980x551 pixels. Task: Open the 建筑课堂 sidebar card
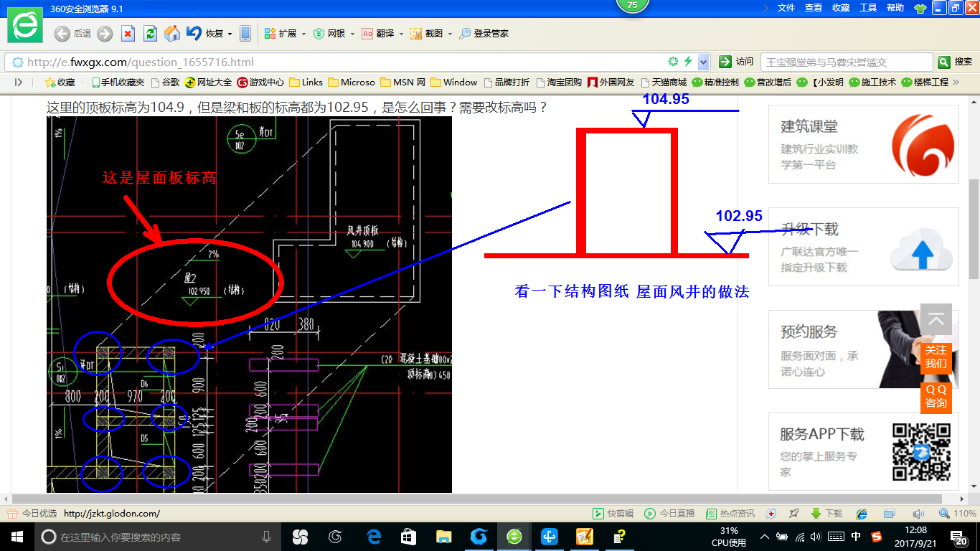(864, 144)
